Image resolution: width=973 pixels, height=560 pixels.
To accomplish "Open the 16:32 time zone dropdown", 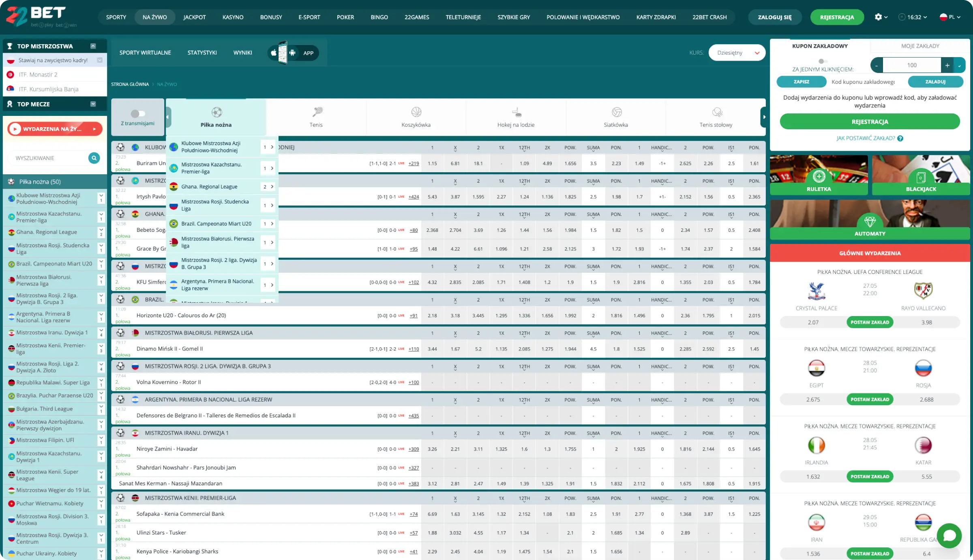I will (x=913, y=17).
